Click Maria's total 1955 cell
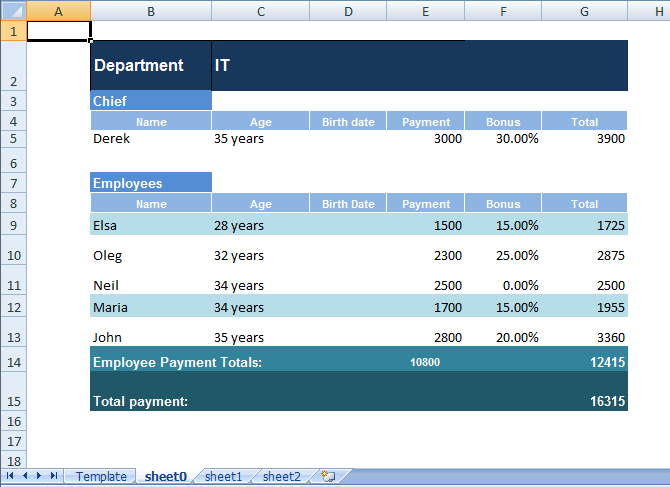The width and height of the screenshot is (670, 487). point(585,306)
